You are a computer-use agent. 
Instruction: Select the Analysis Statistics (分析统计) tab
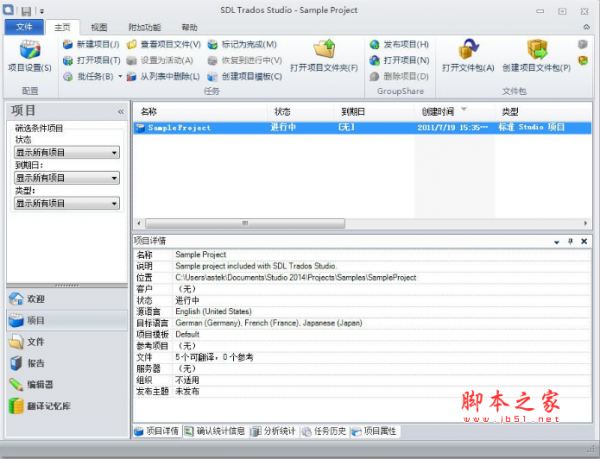tap(273, 431)
